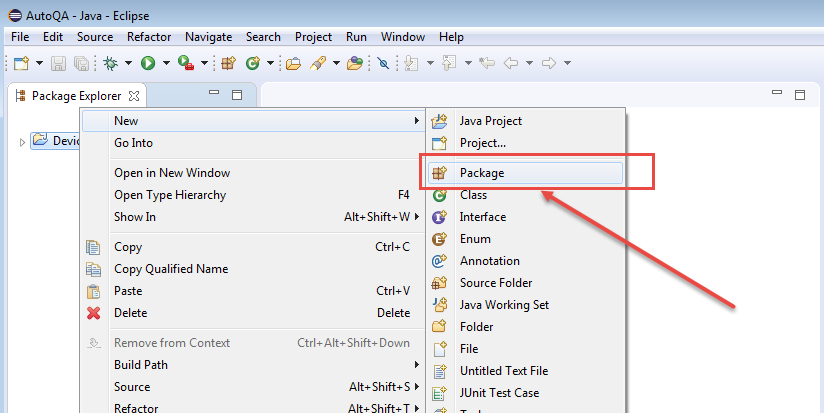Open the Project menu
The height and width of the screenshot is (413, 824).
[x=313, y=37]
